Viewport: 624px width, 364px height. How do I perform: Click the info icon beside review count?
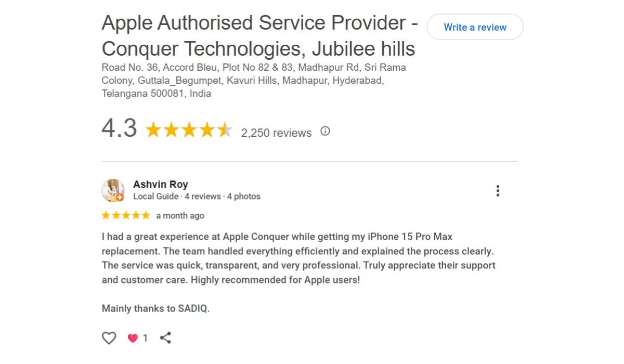pos(325,131)
